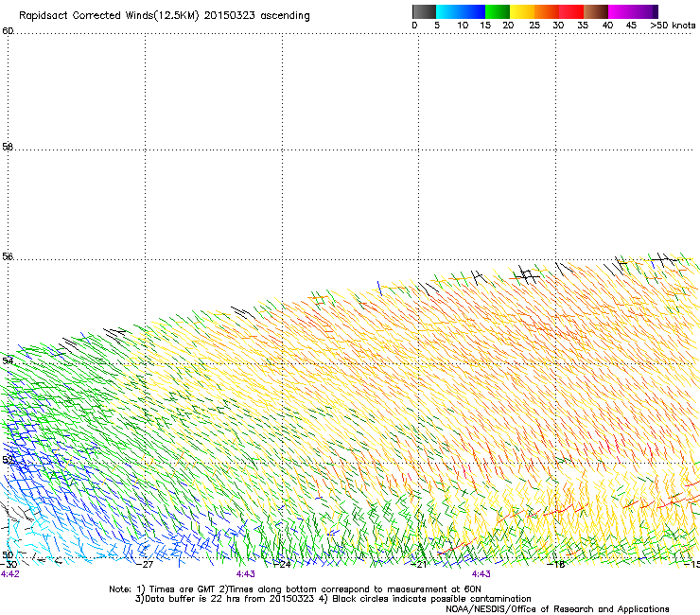The height and width of the screenshot is (615, 700).
Task: Click the '45' legend scale label
Action: (631, 26)
